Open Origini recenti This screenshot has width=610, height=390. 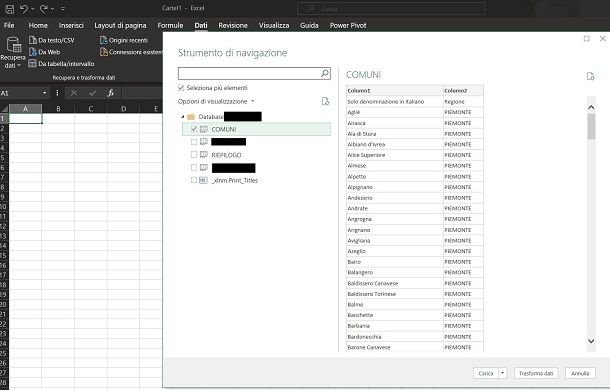[x=124, y=40]
